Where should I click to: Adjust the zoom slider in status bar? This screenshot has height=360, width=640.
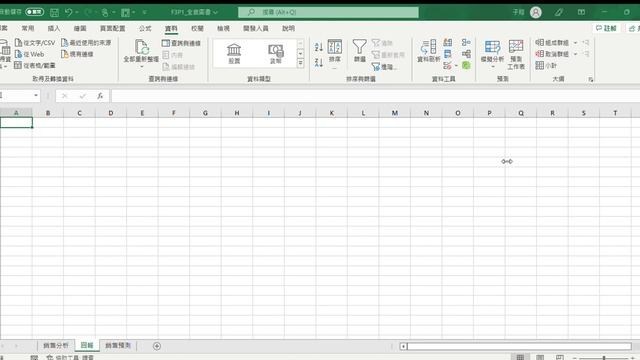[x=604, y=358]
